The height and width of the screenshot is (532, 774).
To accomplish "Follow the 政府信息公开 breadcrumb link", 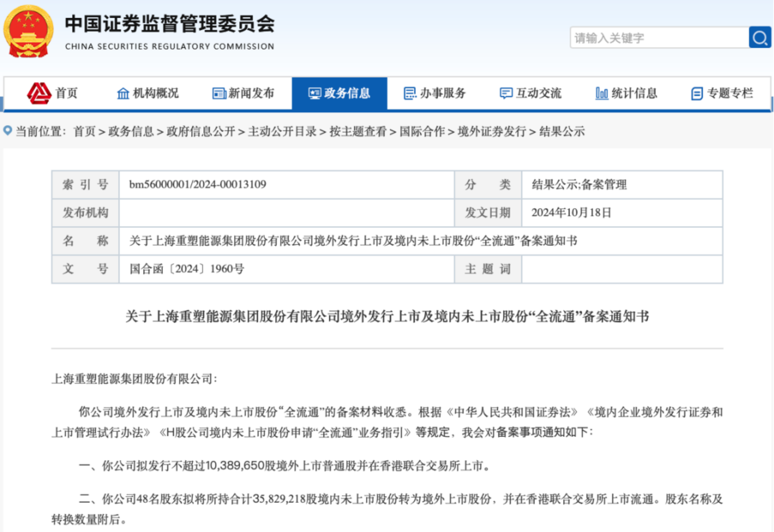I will 201,131.
